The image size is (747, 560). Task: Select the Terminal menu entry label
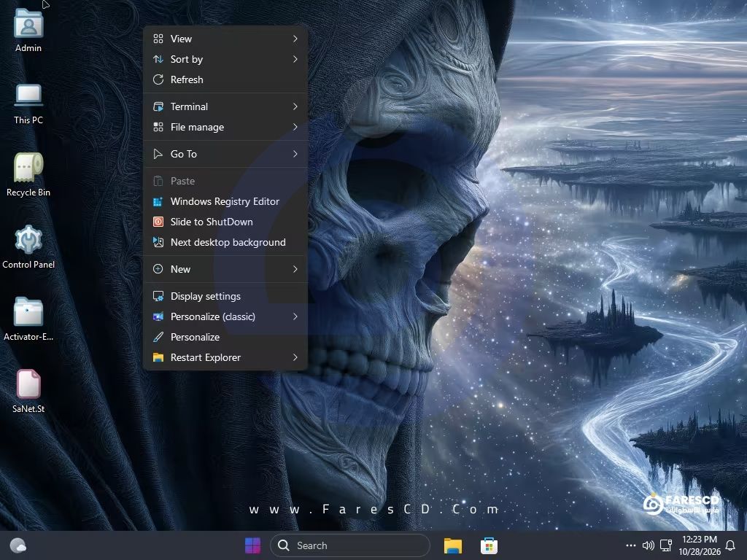click(189, 106)
